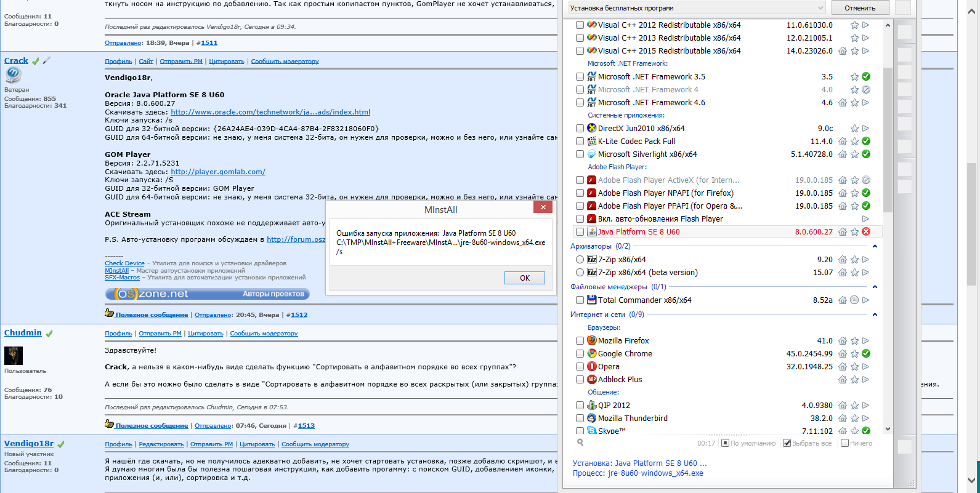The width and height of the screenshot is (980, 493).
Task: Click the green check icon for Google Chrome
Action: [x=866, y=354]
